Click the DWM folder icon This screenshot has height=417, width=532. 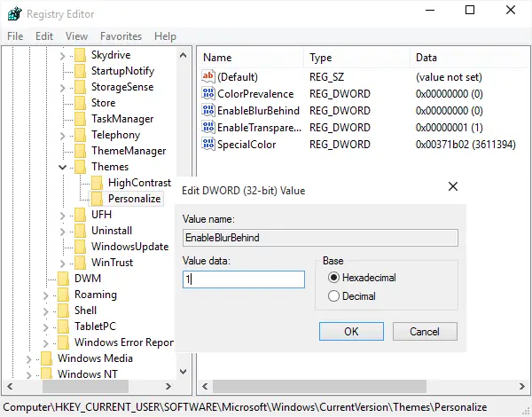(x=64, y=279)
